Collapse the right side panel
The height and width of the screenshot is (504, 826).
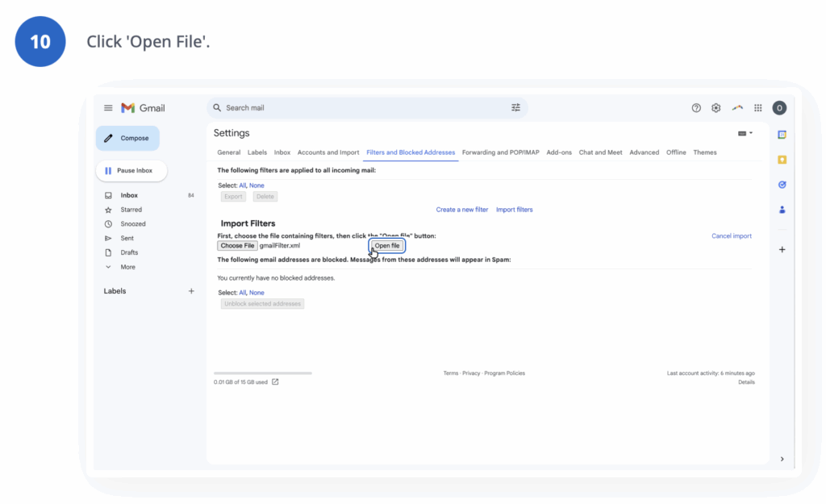click(x=782, y=458)
